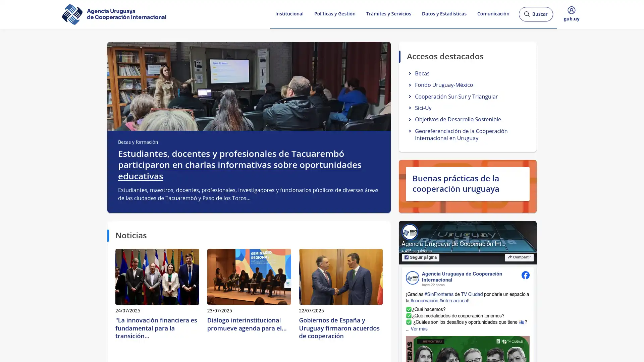Open the Datos y Estadísticas menu
644x362 pixels.
tap(444, 14)
